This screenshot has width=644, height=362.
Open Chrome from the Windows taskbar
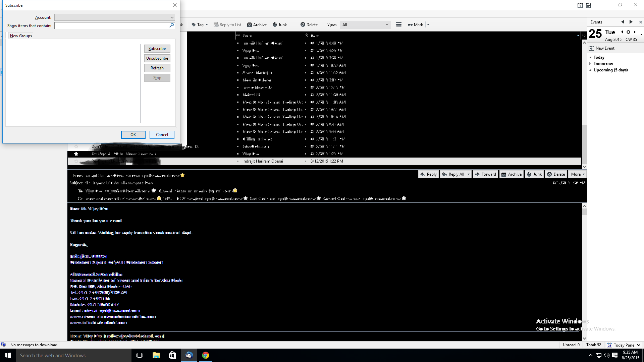pos(206,355)
